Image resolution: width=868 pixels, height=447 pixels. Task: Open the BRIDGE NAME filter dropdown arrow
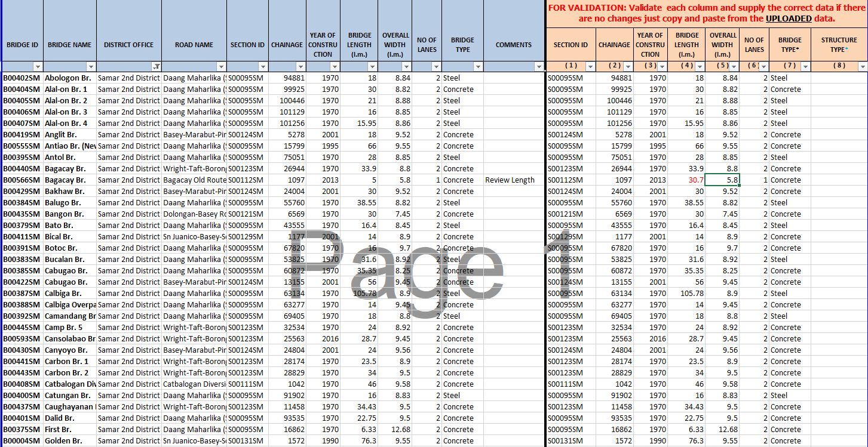(x=91, y=67)
